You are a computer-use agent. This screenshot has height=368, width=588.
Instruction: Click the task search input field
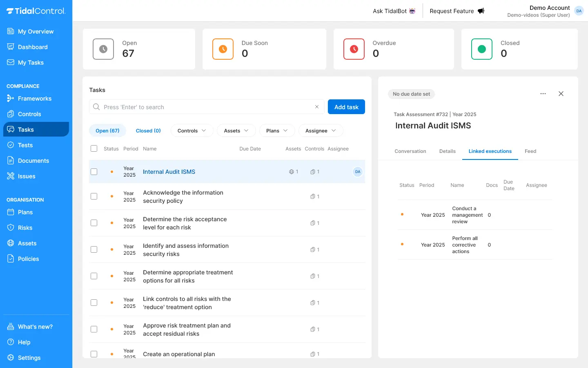pyautogui.click(x=204, y=107)
